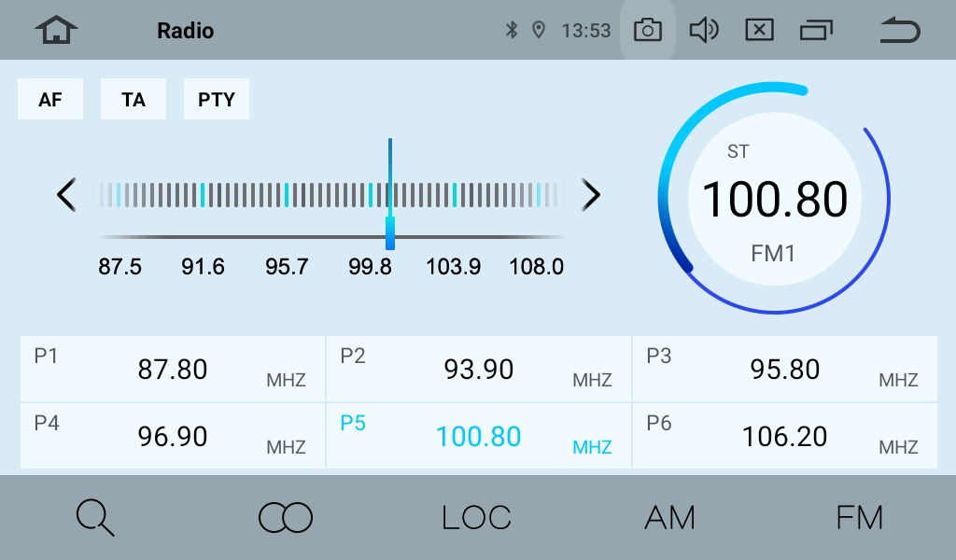The height and width of the screenshot is (560, 956).
Task: Toggle stereo mode with overlapping circles icon
Action: click(286, 517)
